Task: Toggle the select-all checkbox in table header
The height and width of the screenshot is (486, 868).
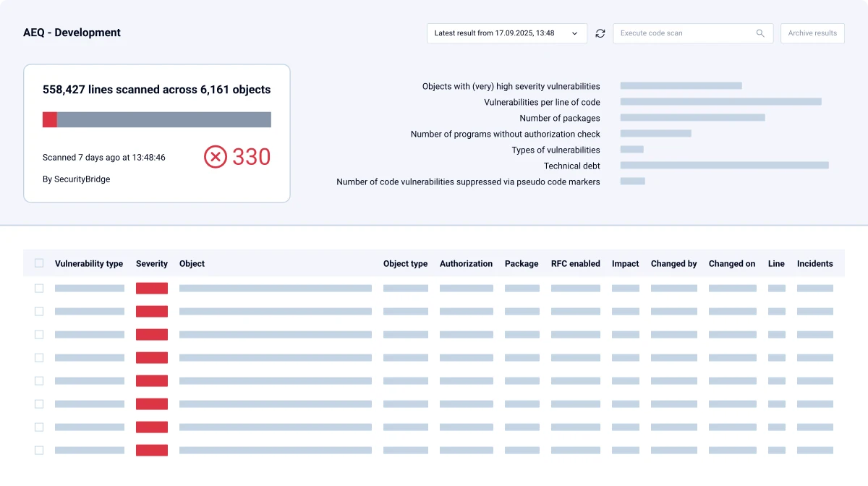Action: tap(39, 263)
